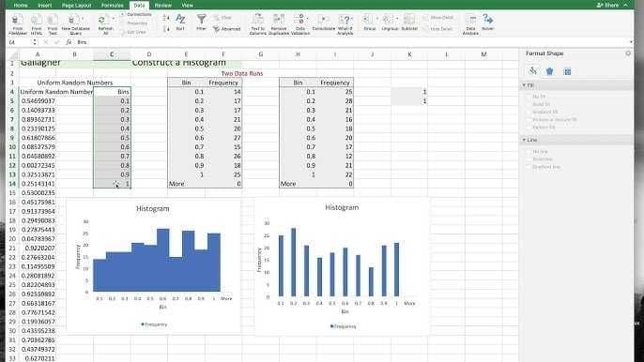Select the Pattern fill radio option
Screen dimensions: 644x362
pyautogui.click(x=529, y=128)
